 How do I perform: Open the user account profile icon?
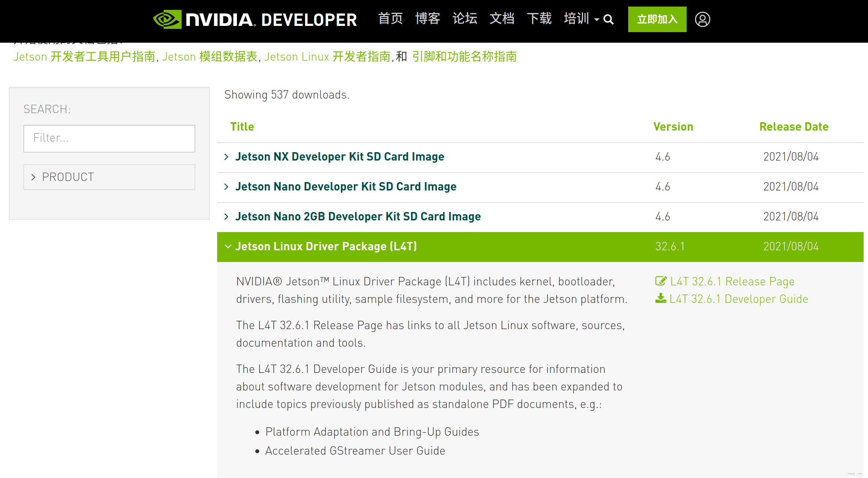[702, 19]
